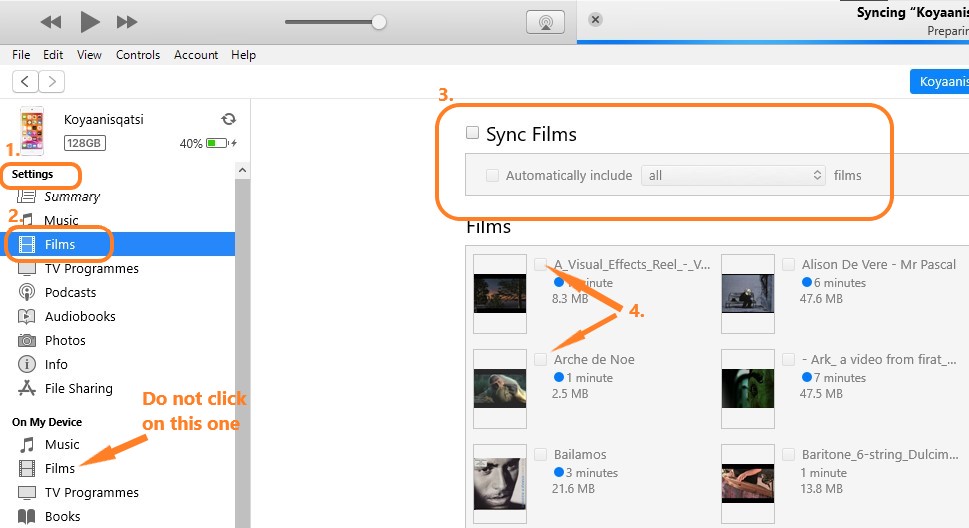Select Music under On My Device
The height and width of the screenshot is (528, 969).
[x=62, y=445]
